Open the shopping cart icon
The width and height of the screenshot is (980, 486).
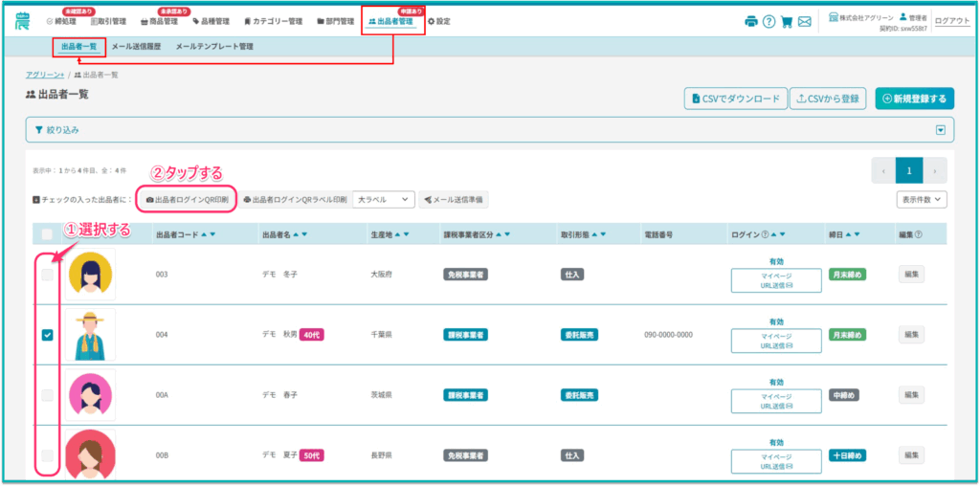787,22
